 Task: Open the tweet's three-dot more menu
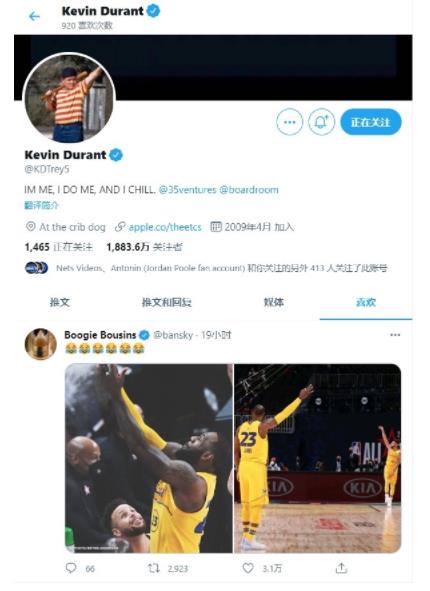(x=395, y=335)
